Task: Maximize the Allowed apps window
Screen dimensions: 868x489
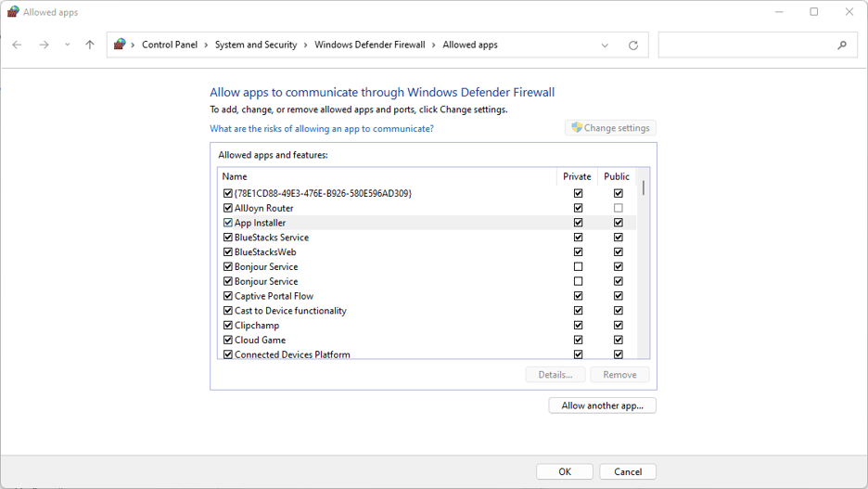Action: (814, 12)
